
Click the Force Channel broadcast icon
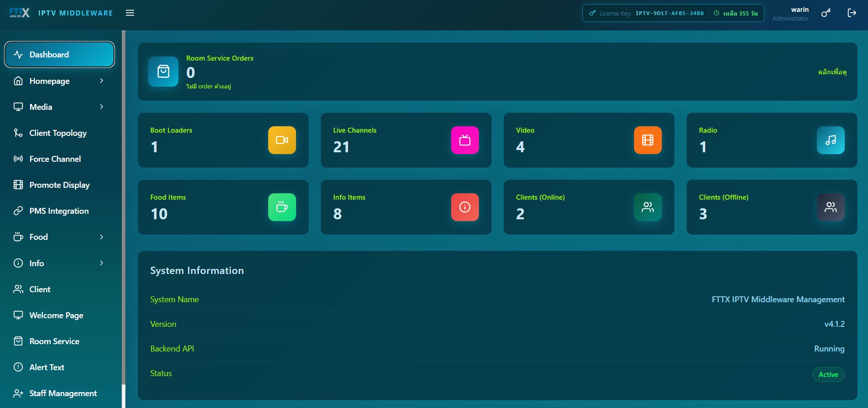point(18,159)
